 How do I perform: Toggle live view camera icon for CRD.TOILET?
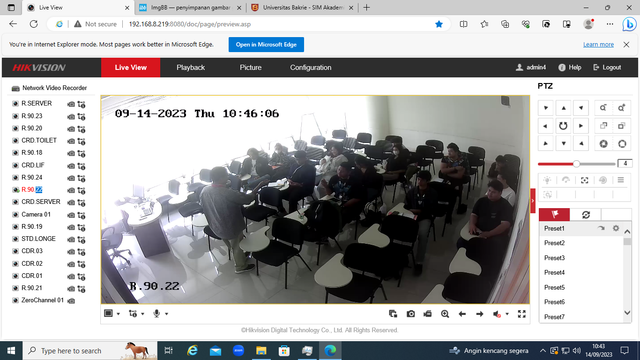point(71,141)
